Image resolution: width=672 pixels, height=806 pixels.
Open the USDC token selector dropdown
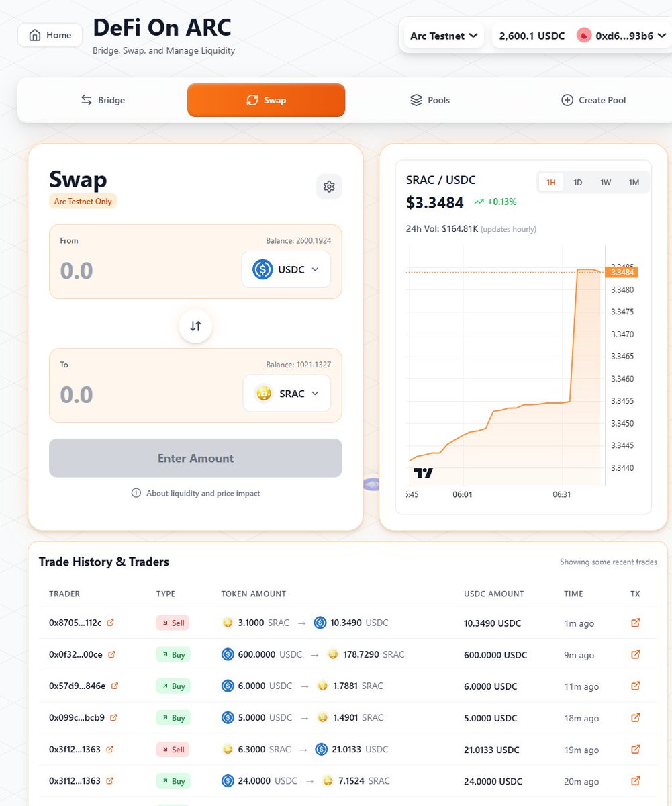(286, 269)
